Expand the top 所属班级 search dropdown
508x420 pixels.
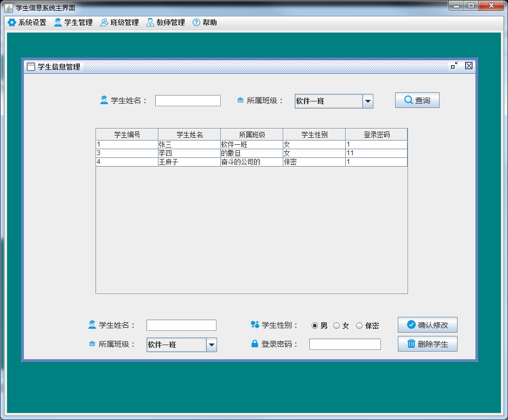tap(367, 101)
